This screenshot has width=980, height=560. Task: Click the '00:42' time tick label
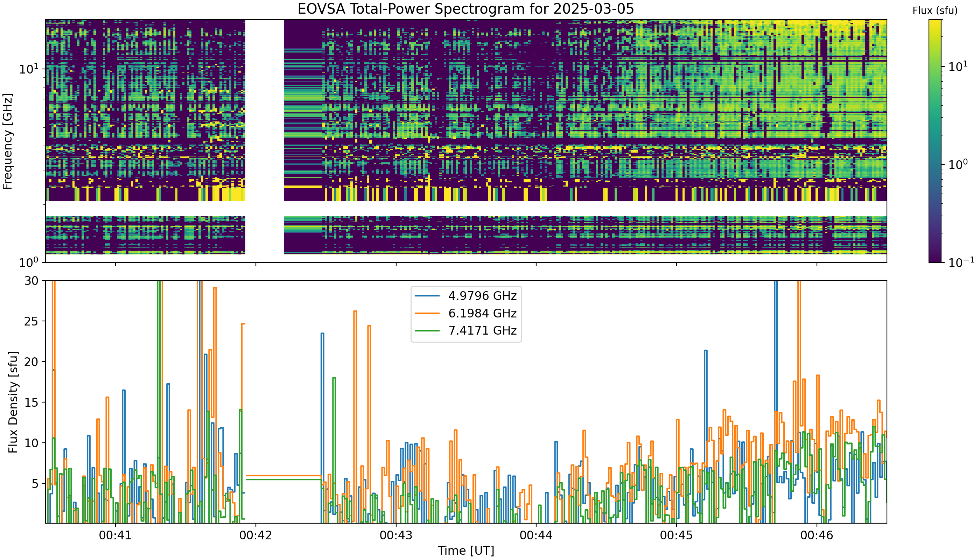(256, 535)
